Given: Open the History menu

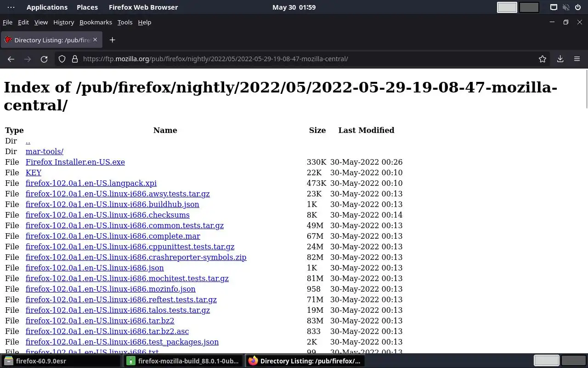Looking at the screenshot, I should coord(63,22).
